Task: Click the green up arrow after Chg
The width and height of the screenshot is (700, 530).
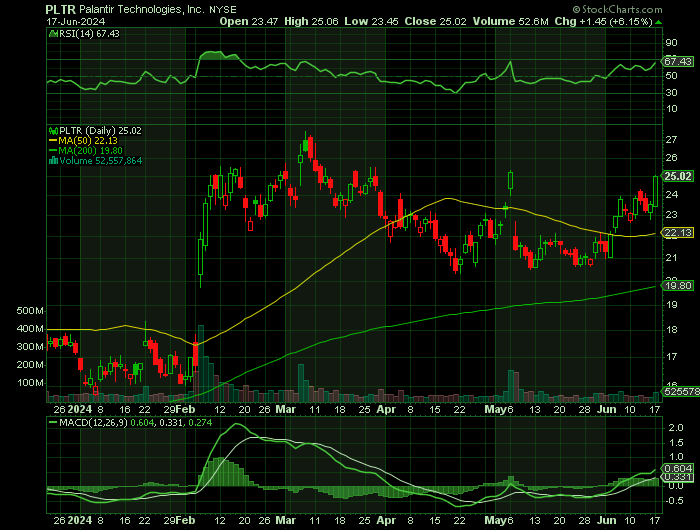Action: pos(659,22)
